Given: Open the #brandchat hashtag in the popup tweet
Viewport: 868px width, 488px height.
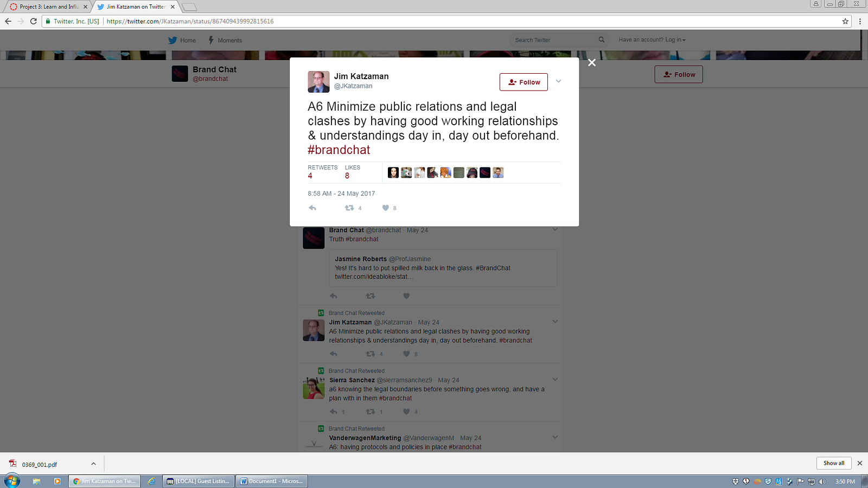Looking at the screenshot, I should click(x=339, y=150).
